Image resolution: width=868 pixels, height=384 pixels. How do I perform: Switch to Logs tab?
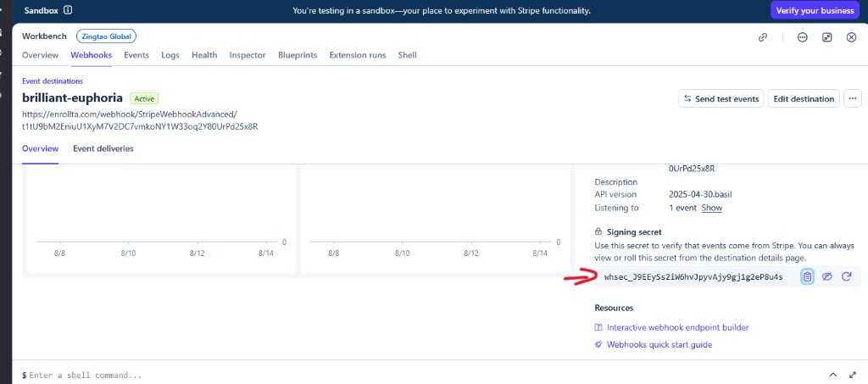(170, 55)
